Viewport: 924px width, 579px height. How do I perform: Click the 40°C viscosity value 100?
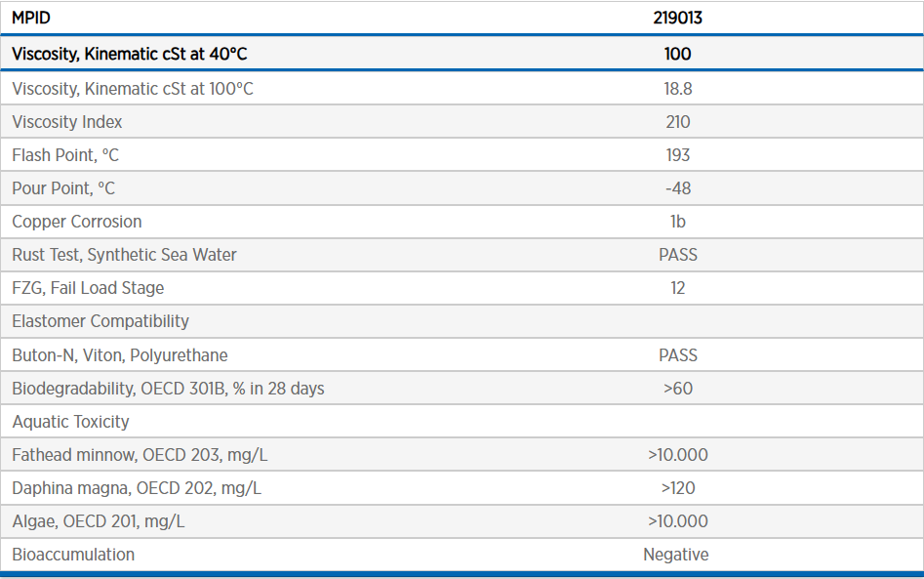coord(678,54)
